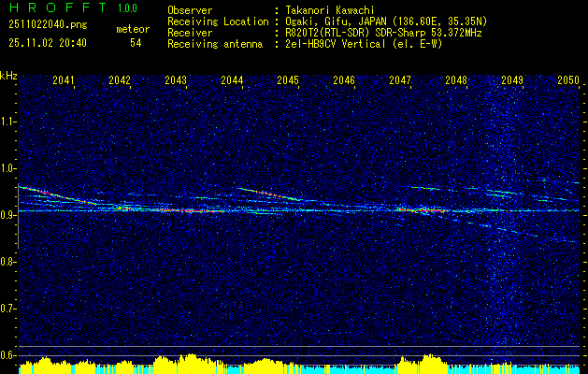Click the 2048 time marker
This screenshot has width=588, height=374.
(x=456, y=79)
